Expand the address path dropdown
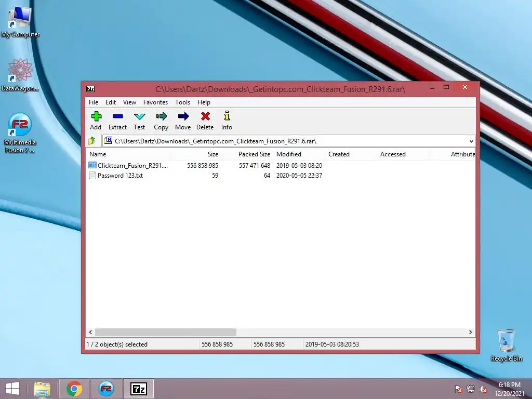 tap(471, 141)
